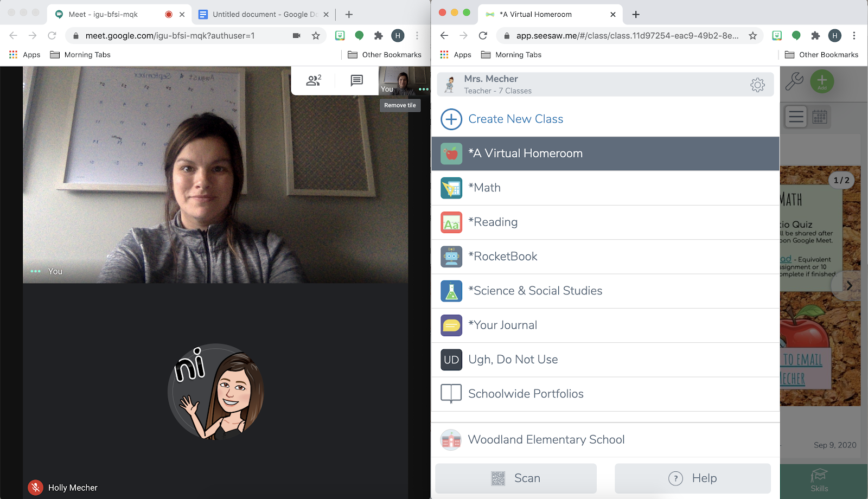Bookmark the Meet page with the star
The width and height of the screenshot is (868, 499).
316,36
